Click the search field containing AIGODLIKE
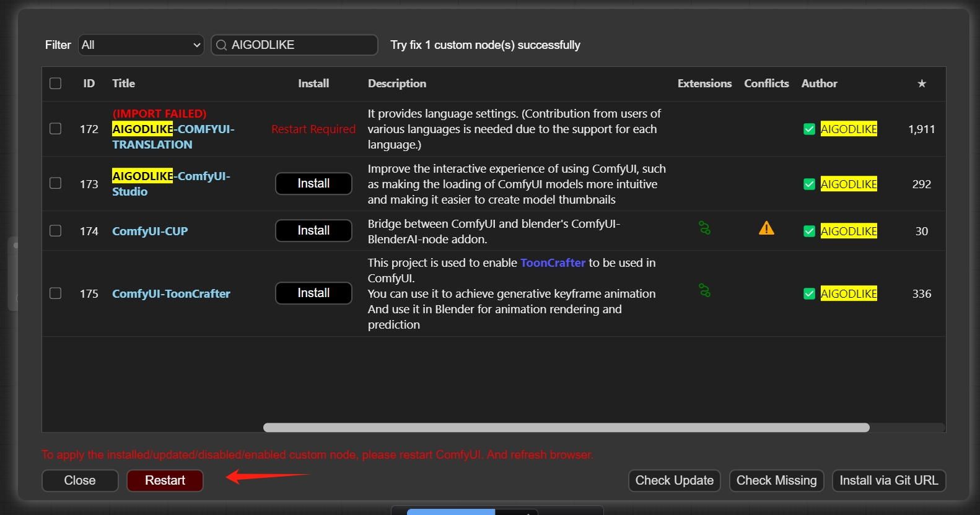This screenshot has height=515, width=980. (295, 45)
